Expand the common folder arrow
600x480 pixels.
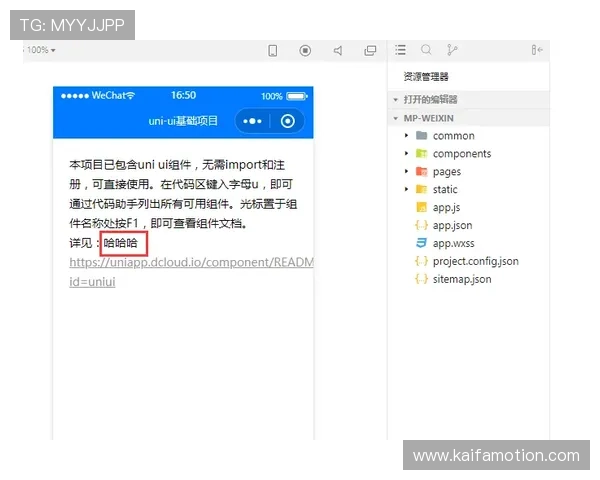(406, 136)
